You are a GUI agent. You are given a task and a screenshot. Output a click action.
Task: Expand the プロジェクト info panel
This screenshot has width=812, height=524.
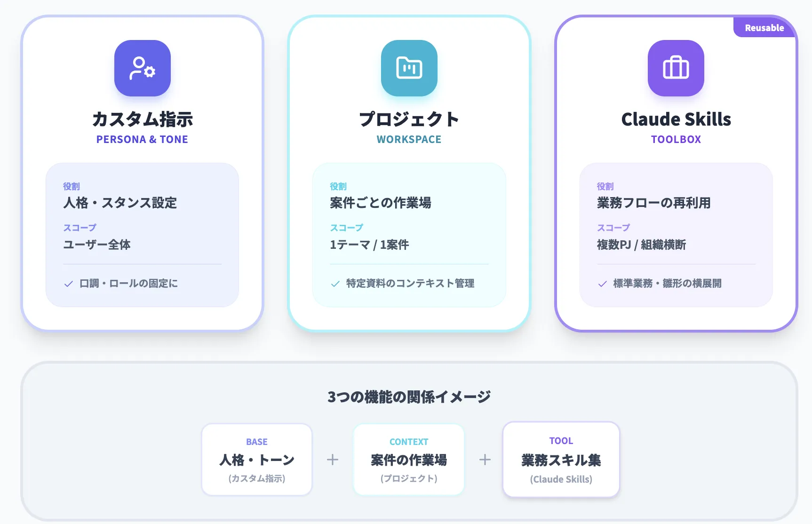tap(409, 234)
